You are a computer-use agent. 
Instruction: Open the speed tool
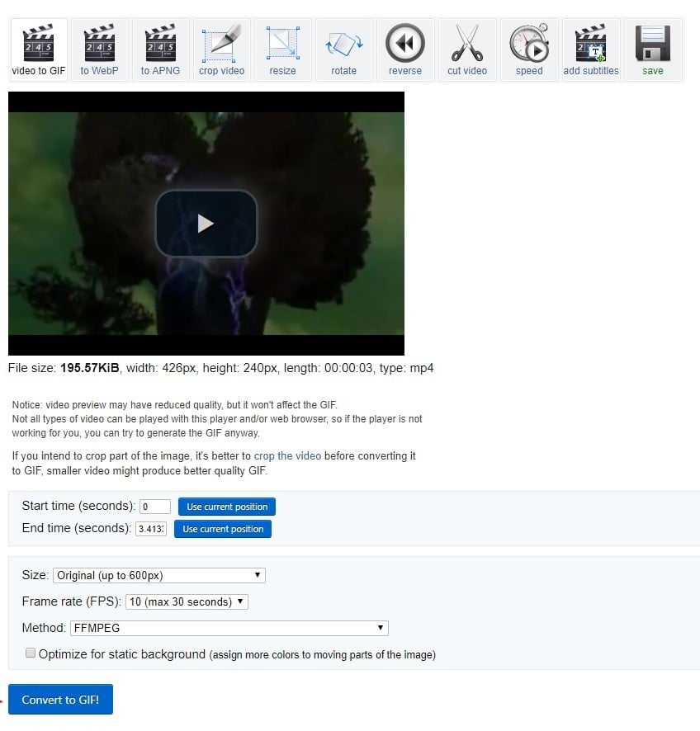pyautogui.click(x=529, y=50)
